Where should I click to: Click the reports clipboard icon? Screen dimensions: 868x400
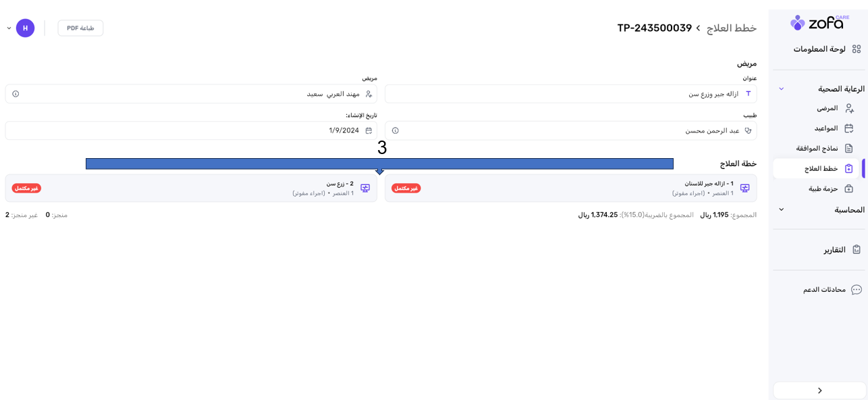tap(857, 249)
